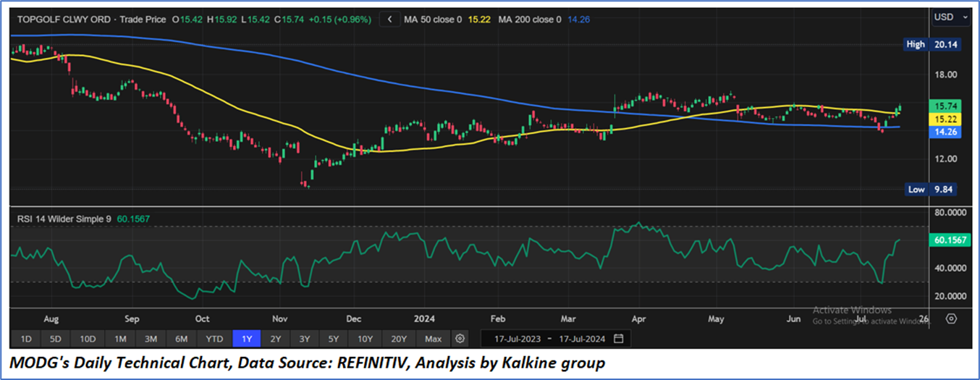Click the MA 200 close indicator label
Image resolution: width=980 pixels, height=380 pixels.
[525, 20]
